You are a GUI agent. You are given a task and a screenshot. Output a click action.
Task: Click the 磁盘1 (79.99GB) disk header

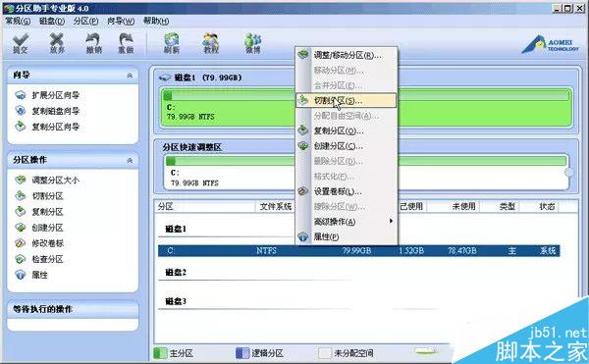pyautogui.click(x=201, y=78)
